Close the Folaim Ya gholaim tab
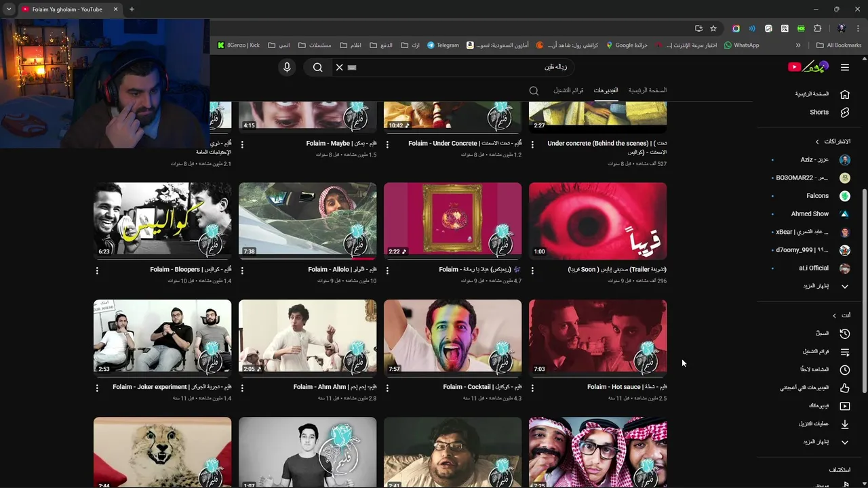This screenshot has width=868, height=488. pos(115,9)
